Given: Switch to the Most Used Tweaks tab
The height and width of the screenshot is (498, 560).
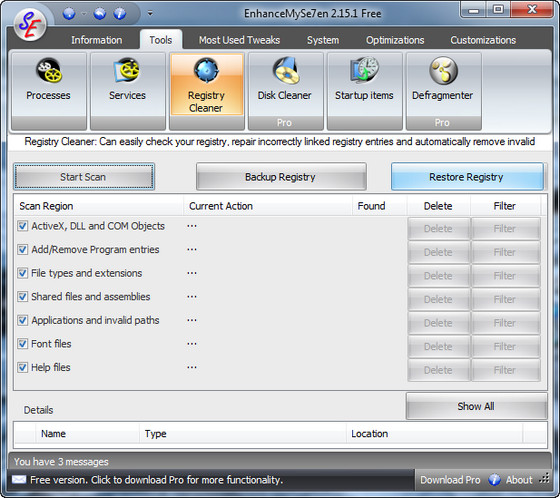Looking at the screenshot, I should (239, 40).
